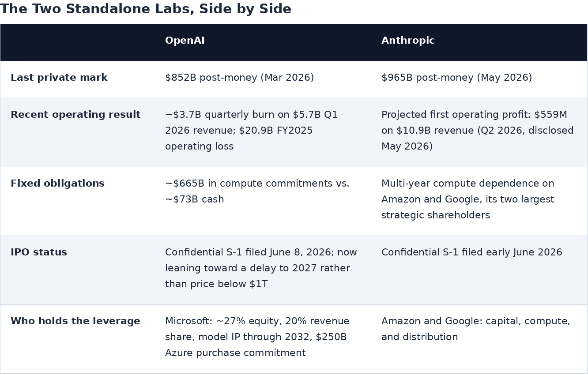
Task: Click the Amazon and Google compute dependence cell
Action: coord(468,199)
